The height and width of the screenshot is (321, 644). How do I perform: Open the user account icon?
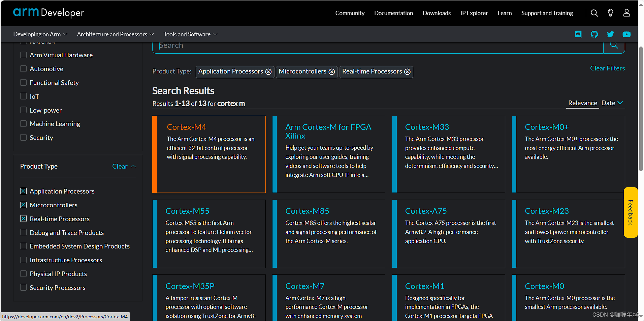pyautogui.click(x=626, y=13)
